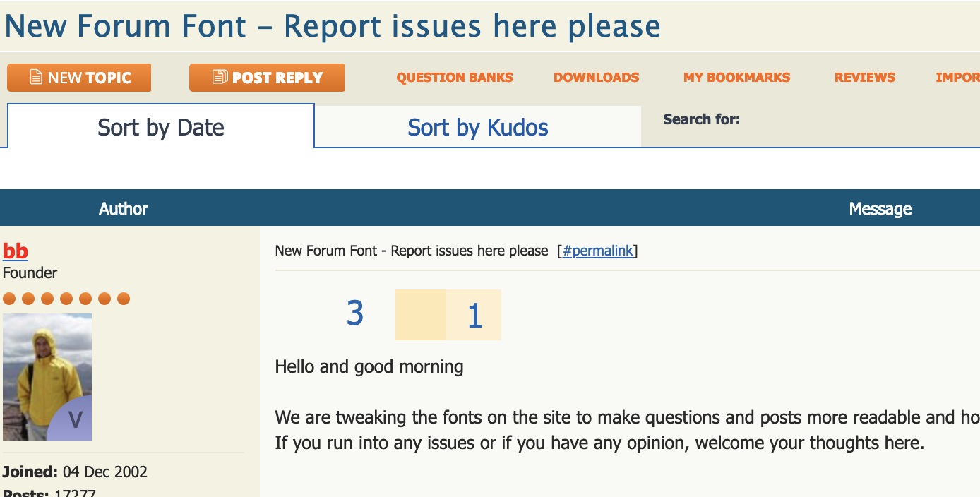Click the first orange rank dot under Founder
Viewport: 980px width, 497px height.
[9, 299]
